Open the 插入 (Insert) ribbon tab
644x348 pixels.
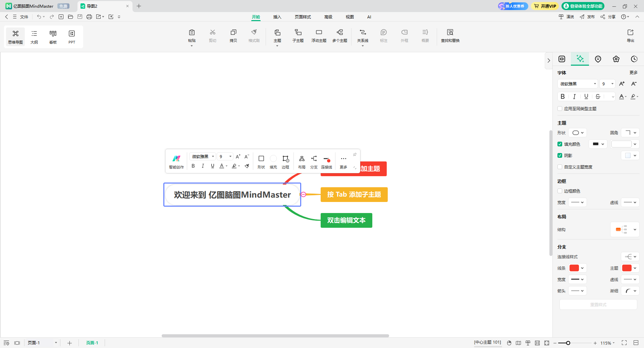tap(277, 17)
